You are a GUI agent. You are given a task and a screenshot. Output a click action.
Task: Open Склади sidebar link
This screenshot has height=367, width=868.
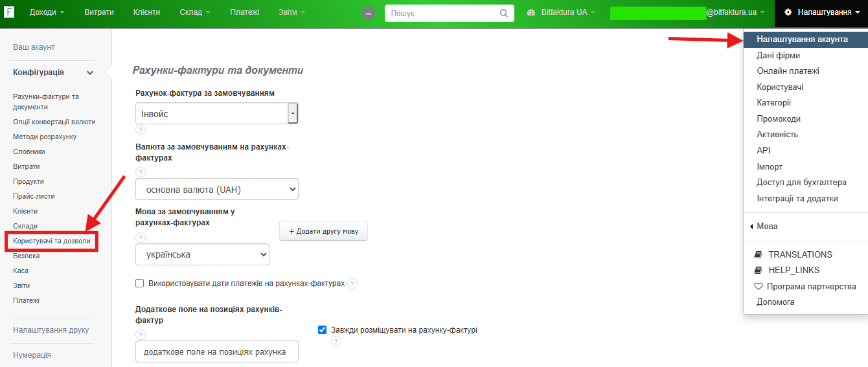(x=25, y=226)
